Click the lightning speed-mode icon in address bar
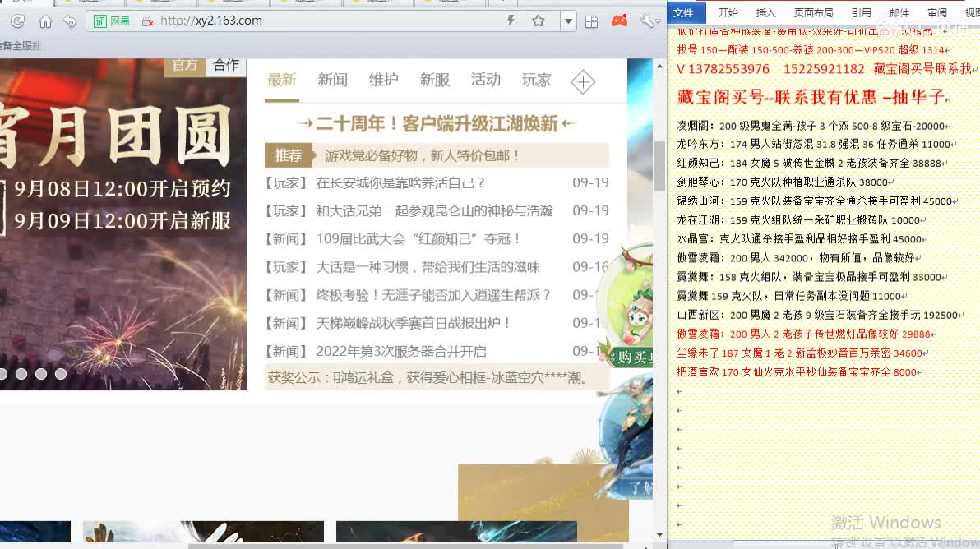 511,21
